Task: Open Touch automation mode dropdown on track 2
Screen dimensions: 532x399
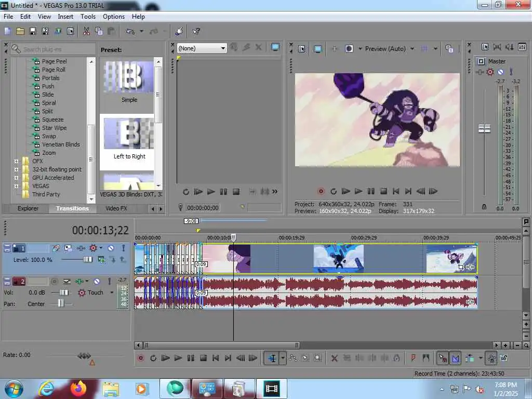Action: tap(112, 292)
